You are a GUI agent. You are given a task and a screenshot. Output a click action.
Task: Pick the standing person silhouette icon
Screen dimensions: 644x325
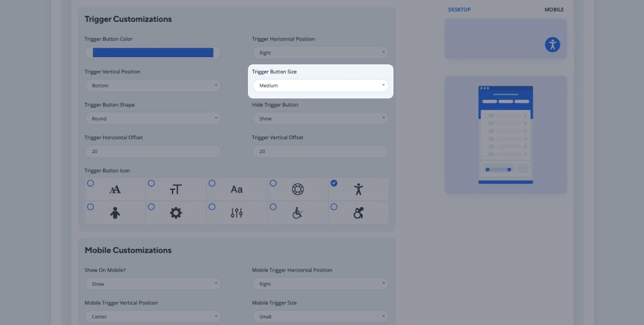[115, 213]
